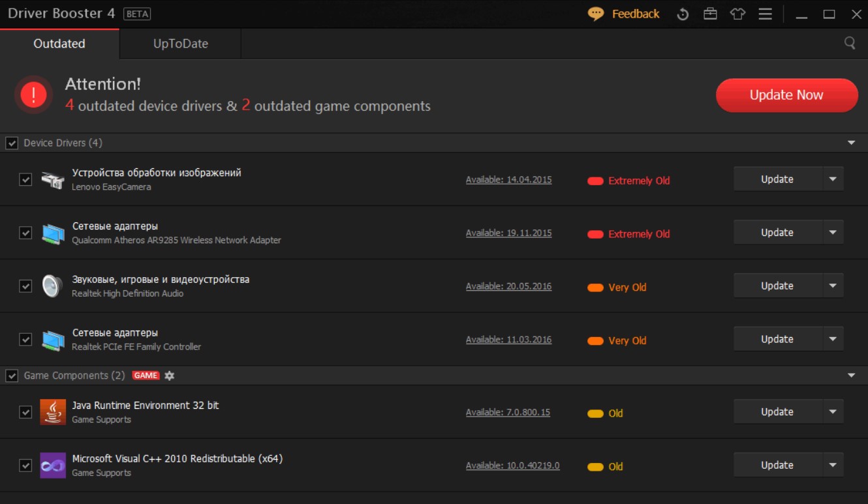Uncheck Microsoft Visual C++ 2010 checkbox
Screen dimensions: 868x504
tap(25, 466)
